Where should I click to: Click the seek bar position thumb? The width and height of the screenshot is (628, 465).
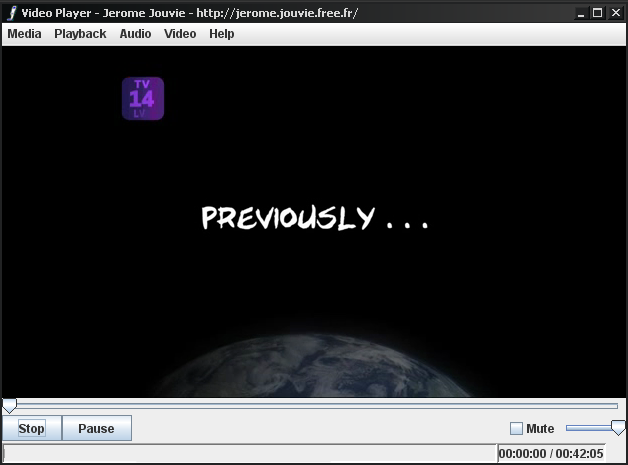(x=10, y=406)
